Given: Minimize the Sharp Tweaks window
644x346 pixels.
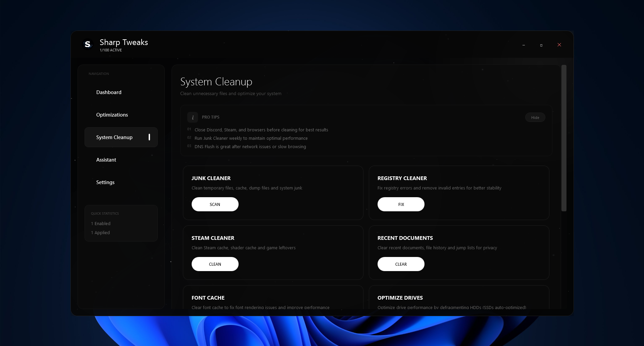Looking at the screenshot, I should point(524,45).
